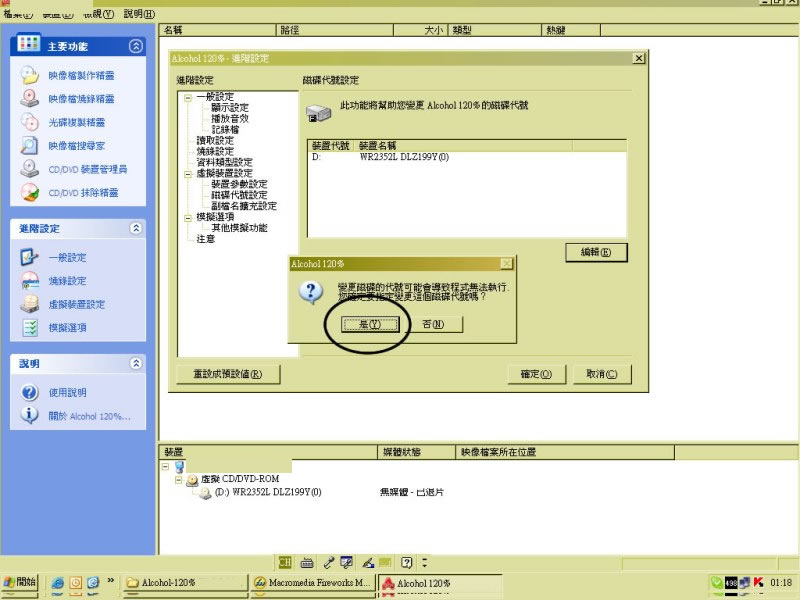Select the D: WR2352L DLZ199Y row in drive-letter list
This screenshot has height=600, width=800.
tap(466, 157)
